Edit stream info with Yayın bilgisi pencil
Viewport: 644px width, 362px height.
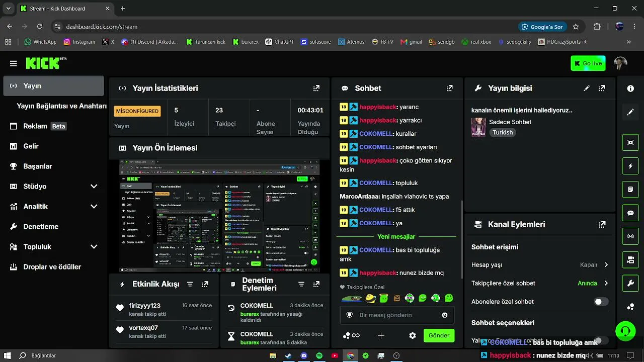pyautogui.click(x=587, y=88)
